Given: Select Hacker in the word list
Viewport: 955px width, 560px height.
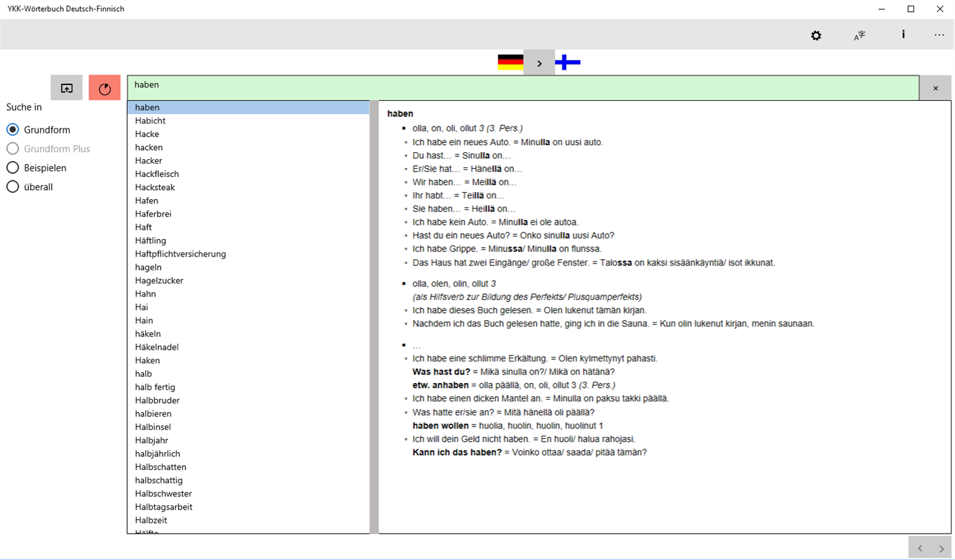Looking at the screenshot, I should click(249, 160).
